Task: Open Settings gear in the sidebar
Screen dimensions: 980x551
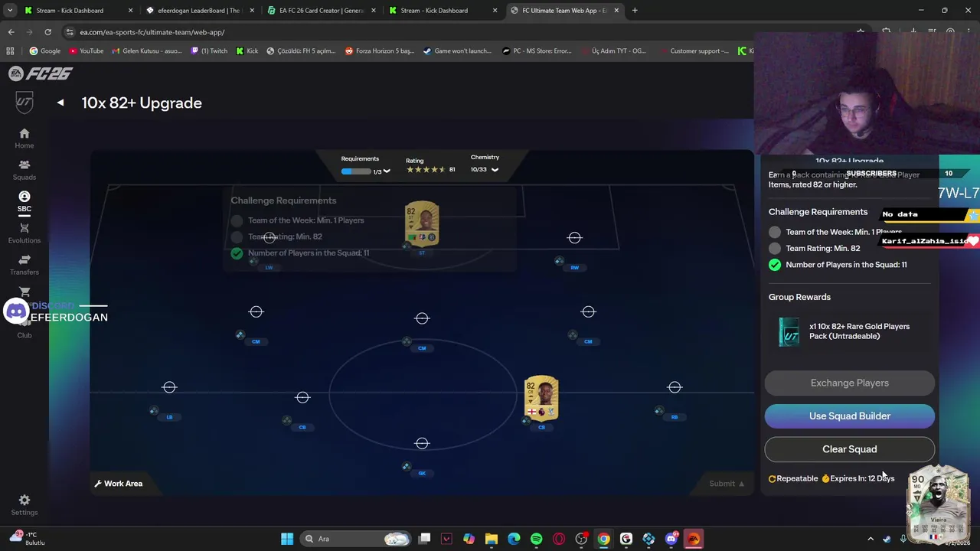Action: [24, 504]
